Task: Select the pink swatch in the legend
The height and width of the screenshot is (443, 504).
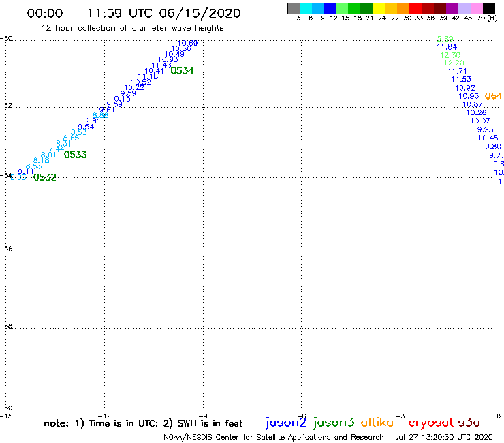Action: coord(476,8)
